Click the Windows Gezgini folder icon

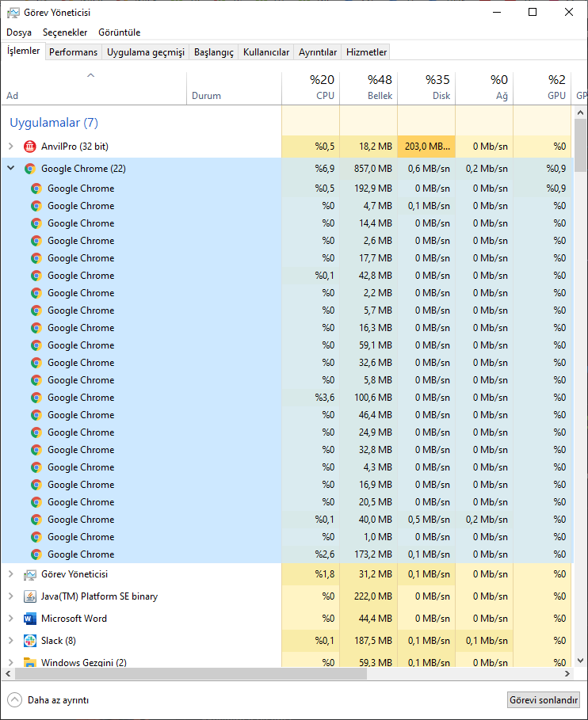(x=30, y=662)
